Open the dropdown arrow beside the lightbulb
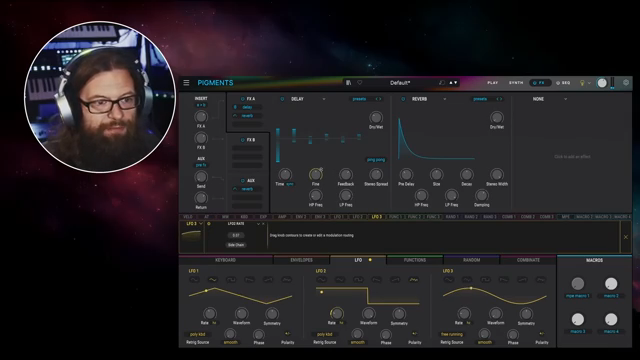 tap(589, 83)
